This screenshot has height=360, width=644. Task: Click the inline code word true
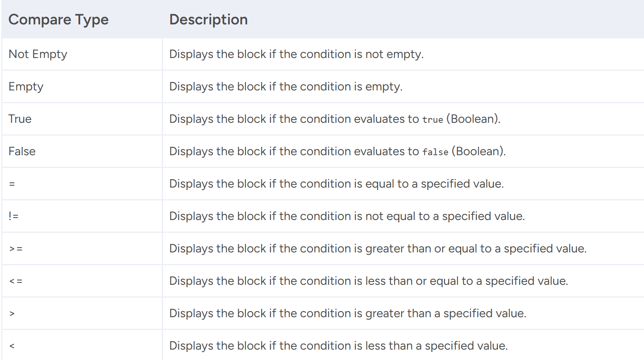433,120
